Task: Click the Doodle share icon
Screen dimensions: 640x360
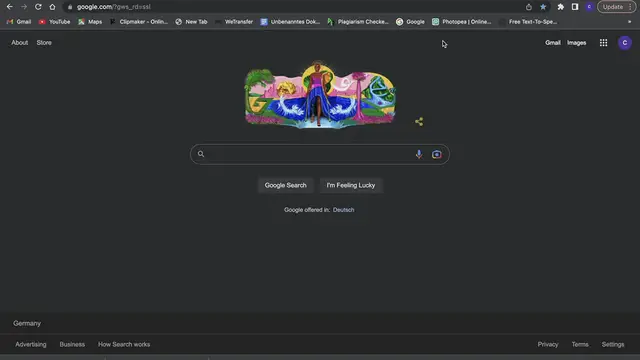Action: (419, 121)
